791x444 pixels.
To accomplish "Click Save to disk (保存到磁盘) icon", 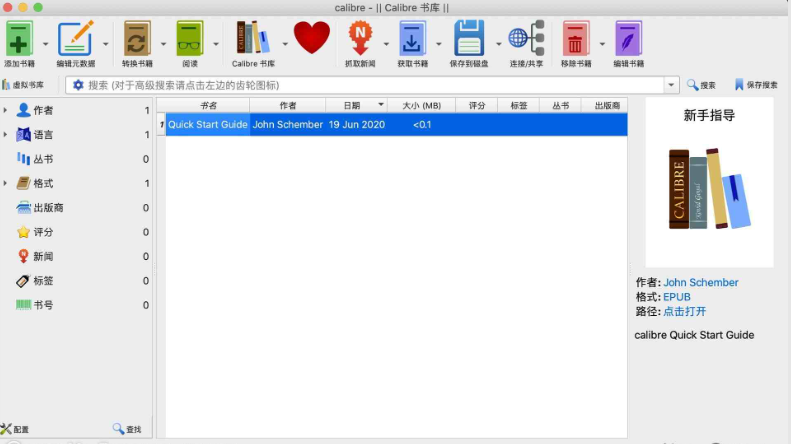I will [x=469, y=38].
